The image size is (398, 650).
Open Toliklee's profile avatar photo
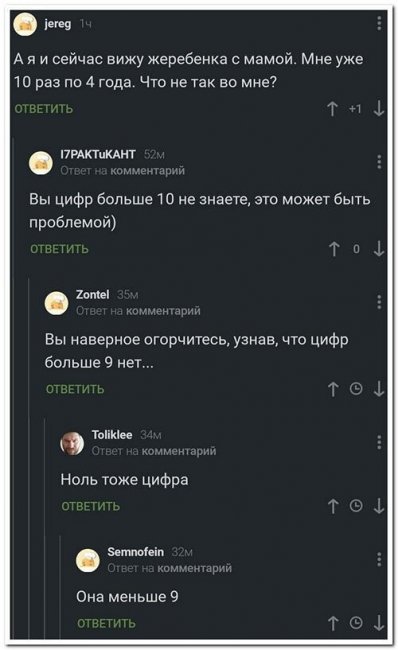click(x=72, y=443)
